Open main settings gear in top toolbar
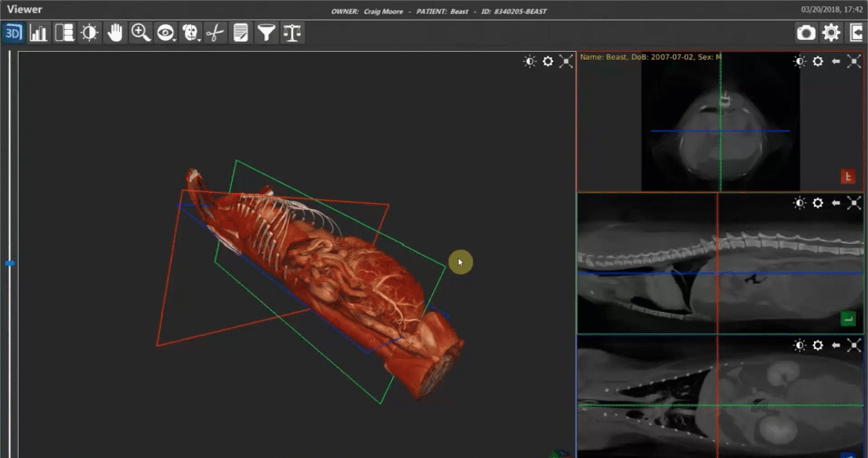Viewport: 868px width, 458px height. [830, 33]
